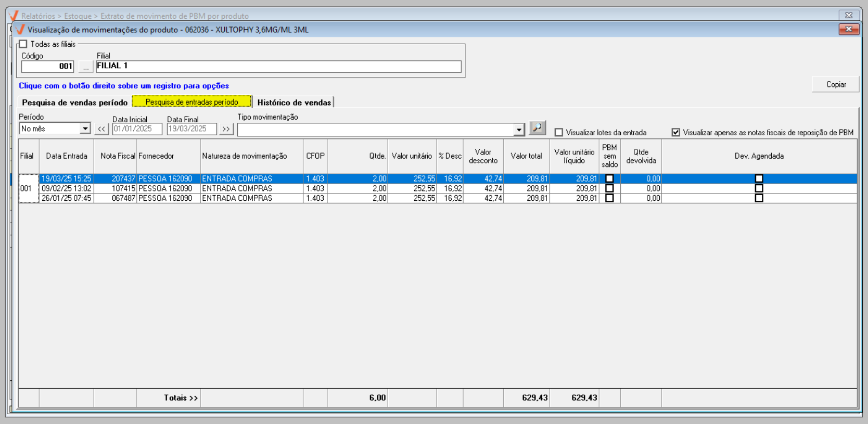Image resolution: width=868 pixels, height=424 pixels.
Task: Click the previous period arrow button
Action: coord(101,129)
